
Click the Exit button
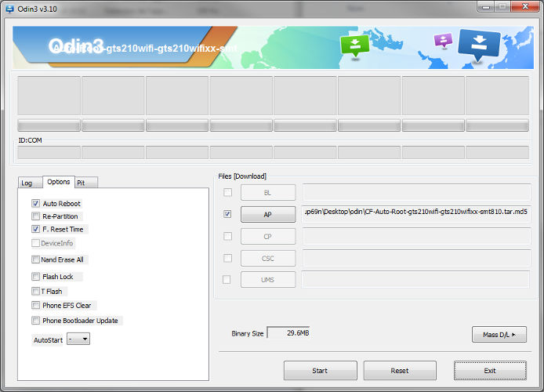tap(490, 371)
